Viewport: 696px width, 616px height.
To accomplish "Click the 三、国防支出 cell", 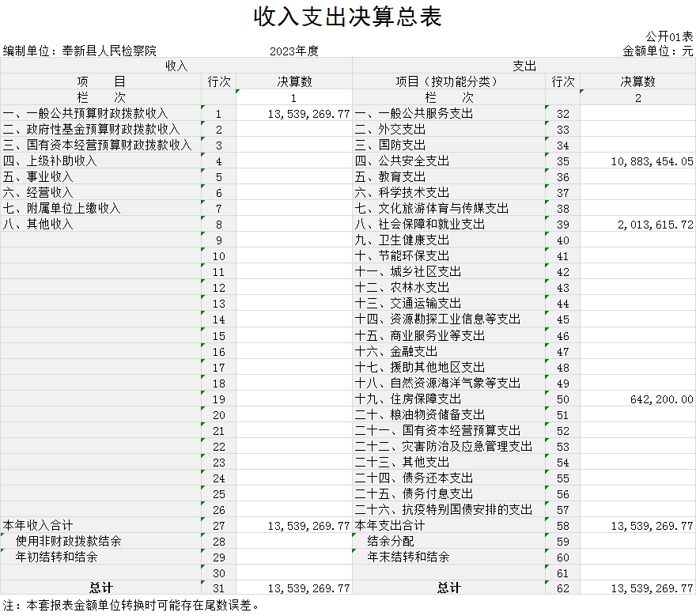I will click(x=448, y=145).
